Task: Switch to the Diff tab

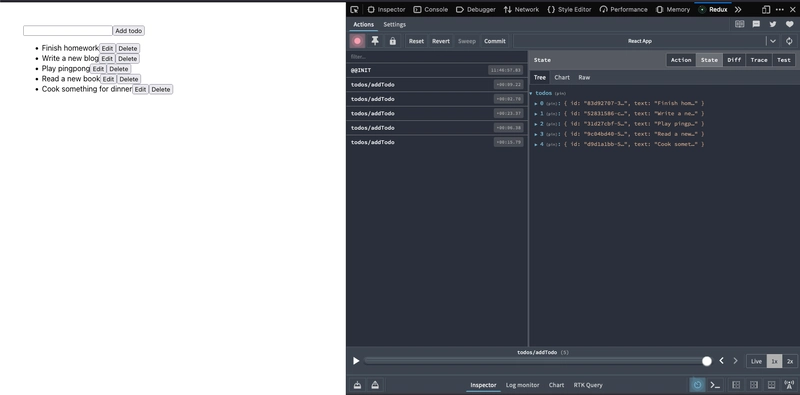Action: 734,60
